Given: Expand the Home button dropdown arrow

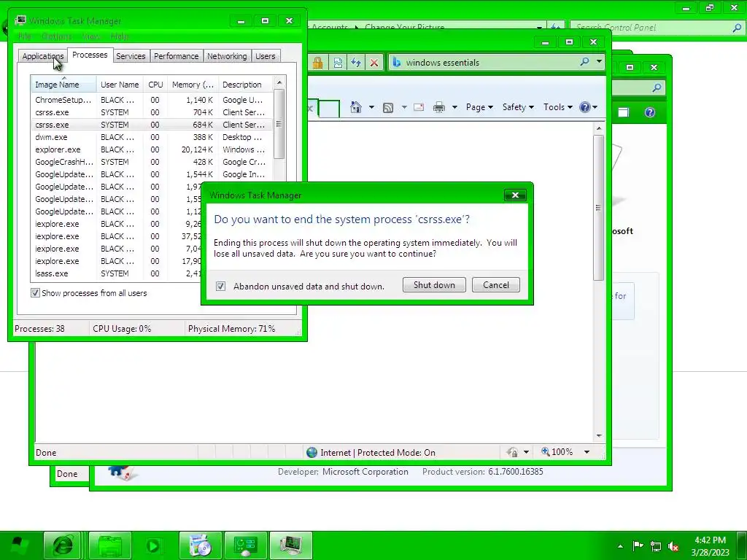Looking at the screenshot, I should tap(371, 108).
